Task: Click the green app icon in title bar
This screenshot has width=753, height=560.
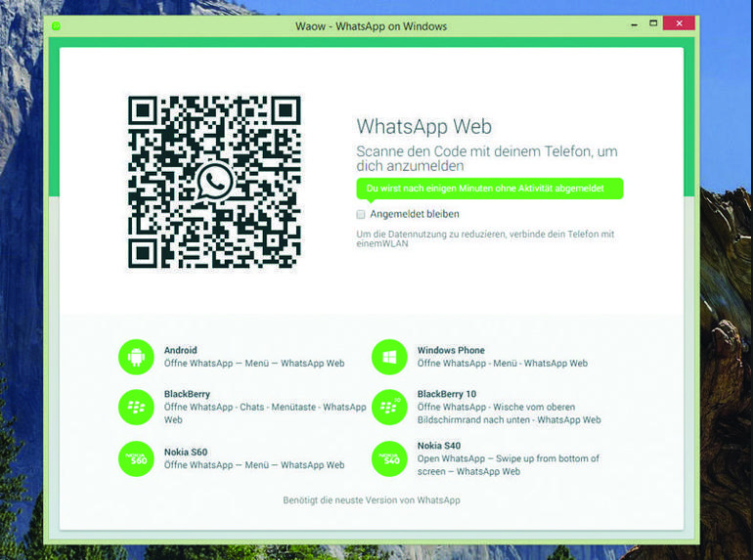Action: pyautogui.click(x=56, y=26)
